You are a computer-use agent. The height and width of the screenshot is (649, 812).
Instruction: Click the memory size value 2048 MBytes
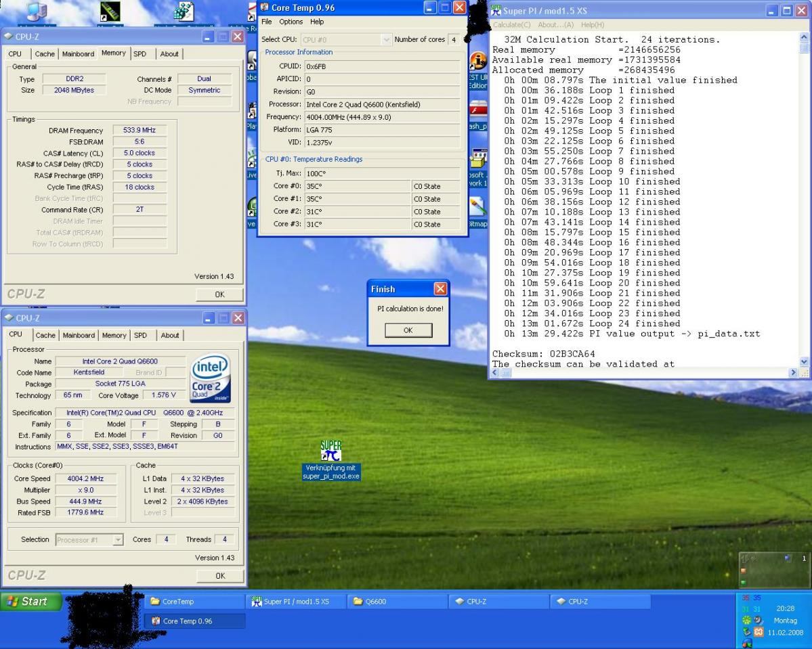(74, 90)
